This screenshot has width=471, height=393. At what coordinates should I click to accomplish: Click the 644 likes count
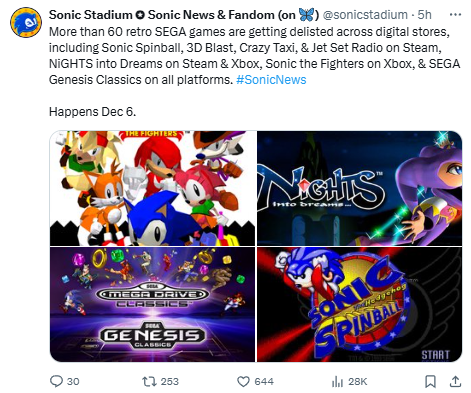point(264,381)
